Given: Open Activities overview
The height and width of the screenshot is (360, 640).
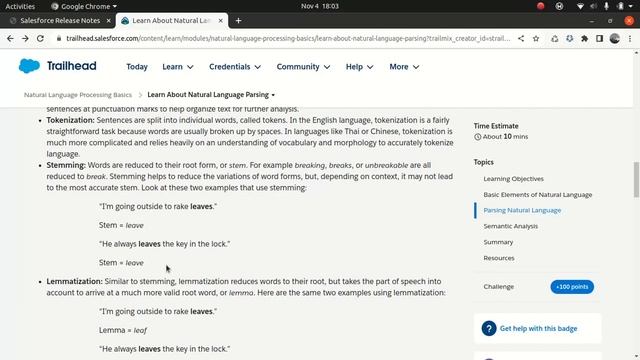Looking at the screenshot, I should pos(20,6).
